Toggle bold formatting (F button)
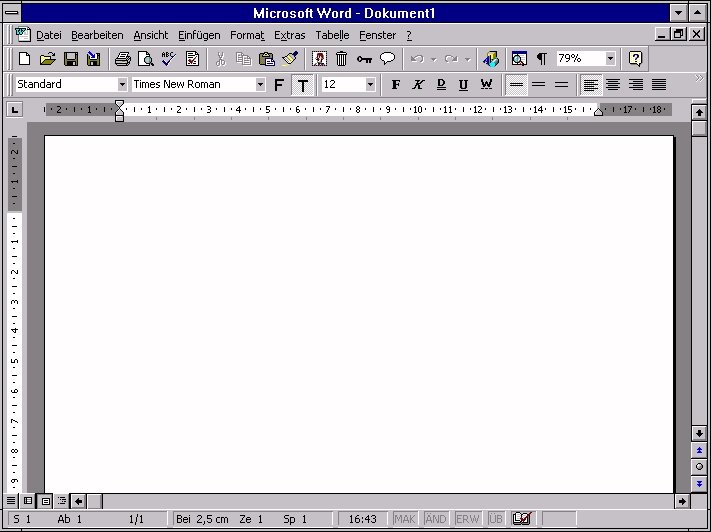This screenshot has width=711, height=532. 395,85
